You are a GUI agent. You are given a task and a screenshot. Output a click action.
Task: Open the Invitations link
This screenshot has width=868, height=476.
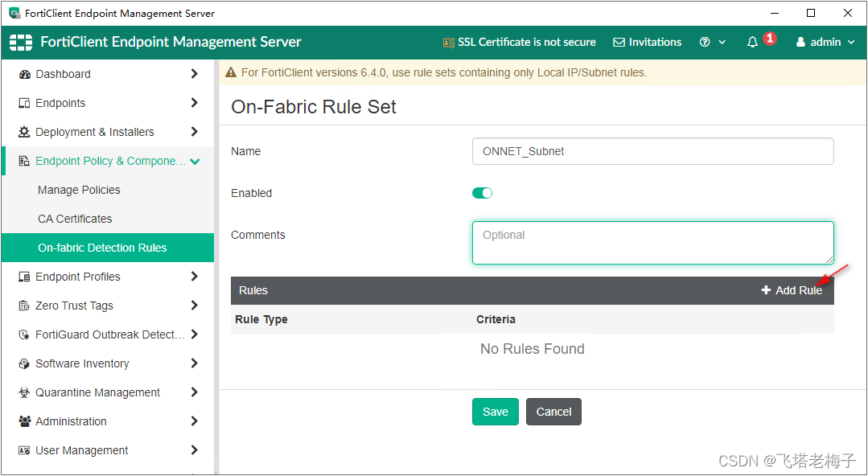[x=648, y=42]
